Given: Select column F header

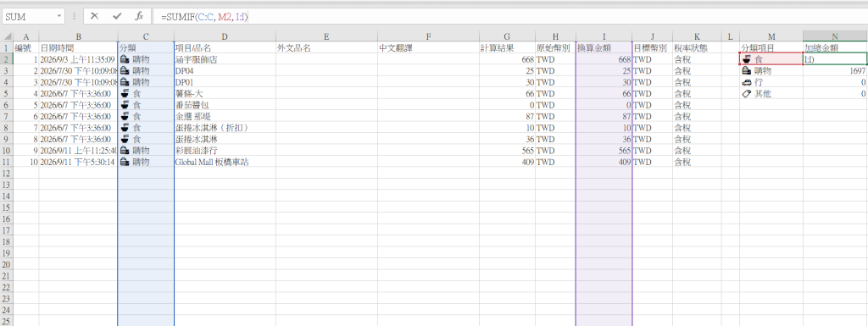Looking at the screenshot, I should coord(428,36).
